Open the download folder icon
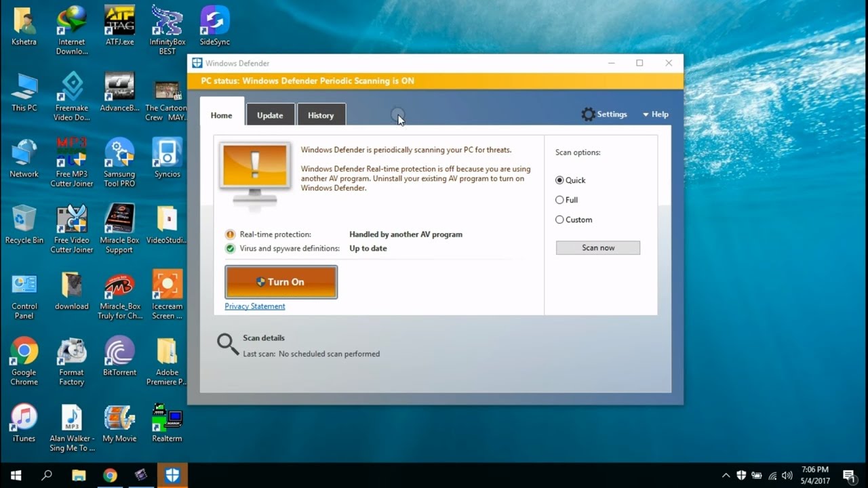This screenshot has height=488, width=868. pyautogui.click(x=72, y=290)
